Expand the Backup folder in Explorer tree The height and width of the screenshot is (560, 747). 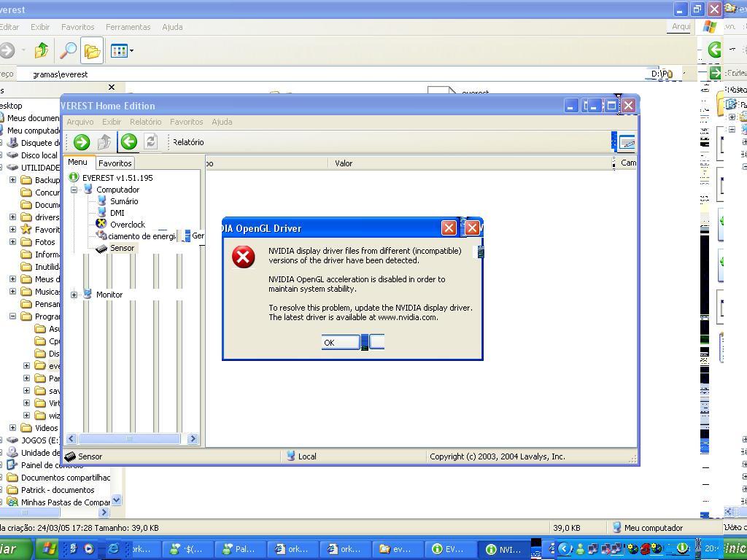pos(13,179)
